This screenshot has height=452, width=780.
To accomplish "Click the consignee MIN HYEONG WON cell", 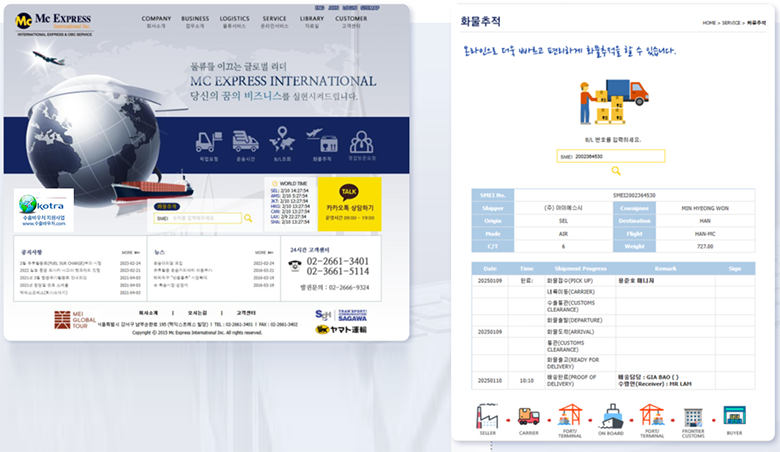I will point(705,208).
